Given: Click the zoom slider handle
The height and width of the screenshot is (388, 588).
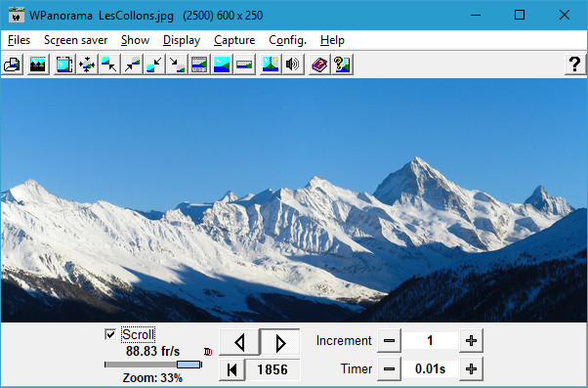Looking at the screenshot, I should 189,365.
